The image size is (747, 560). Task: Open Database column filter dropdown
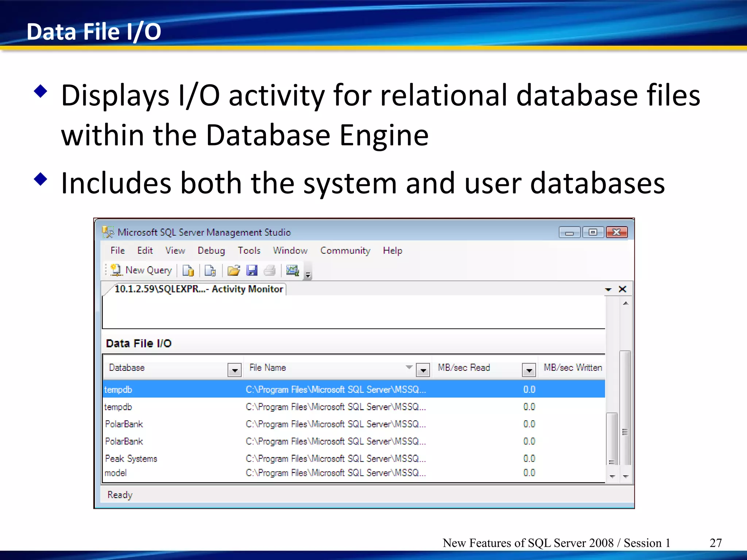235,370
